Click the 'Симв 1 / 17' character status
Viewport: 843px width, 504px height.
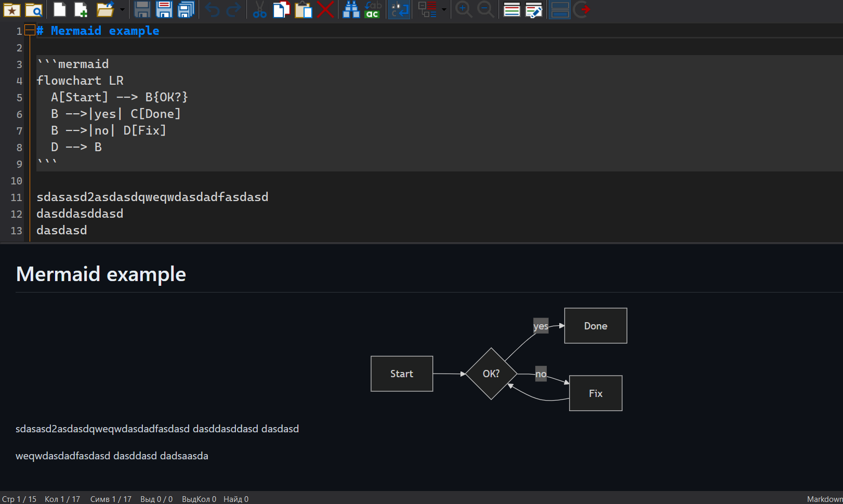(111, 499)
